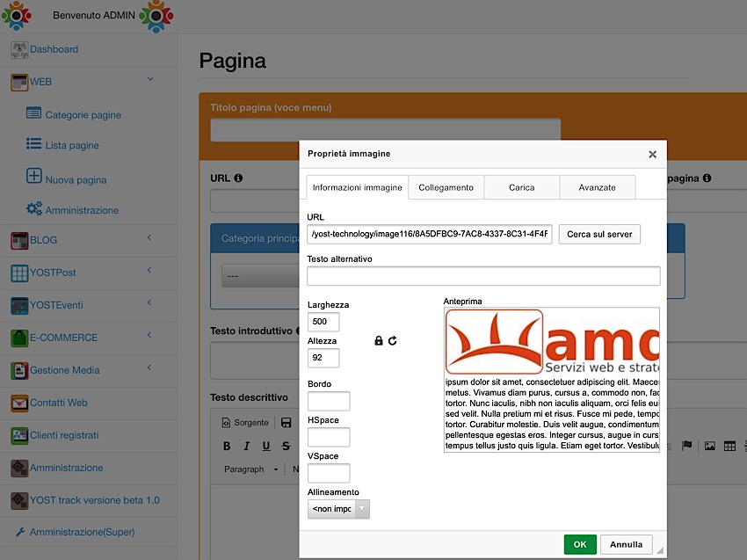
Task: Click the Dashboard icon in sidebar
Action: click(x=19, y=49)
